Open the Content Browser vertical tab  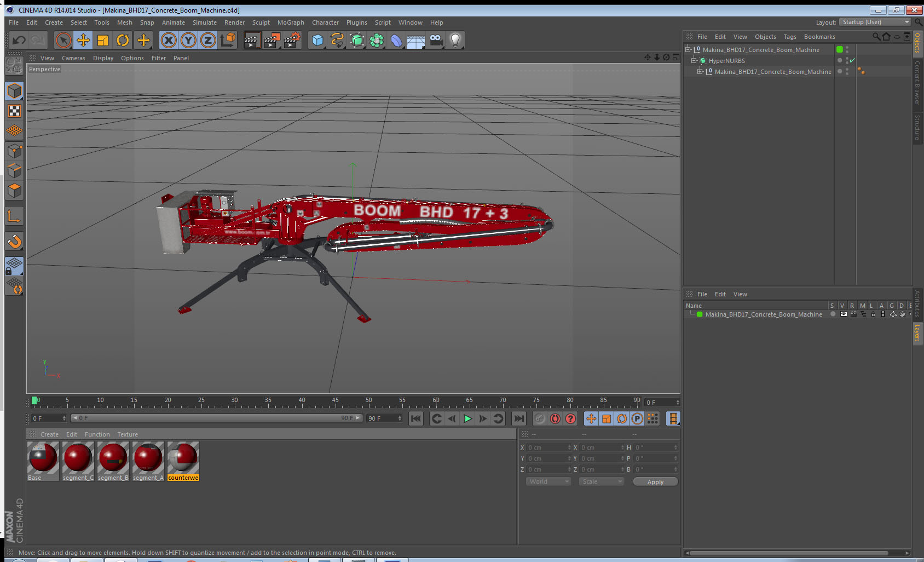[x=918, y=83]
